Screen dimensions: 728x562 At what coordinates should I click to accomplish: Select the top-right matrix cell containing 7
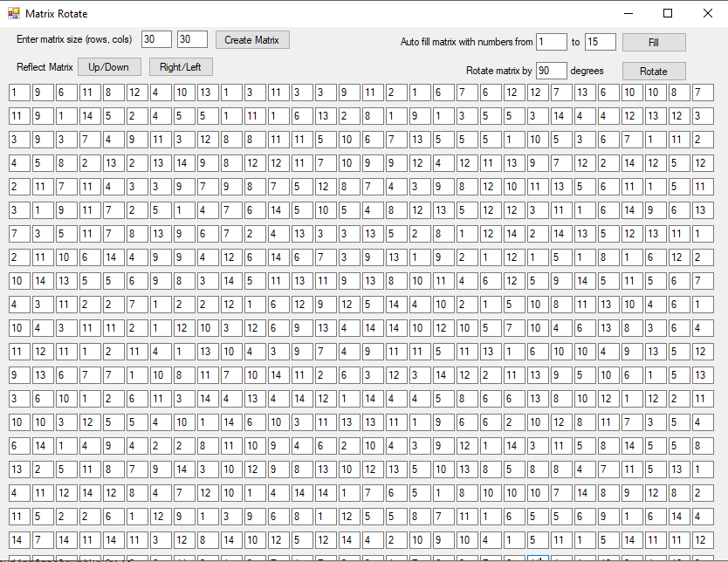(x=703, y=93)
